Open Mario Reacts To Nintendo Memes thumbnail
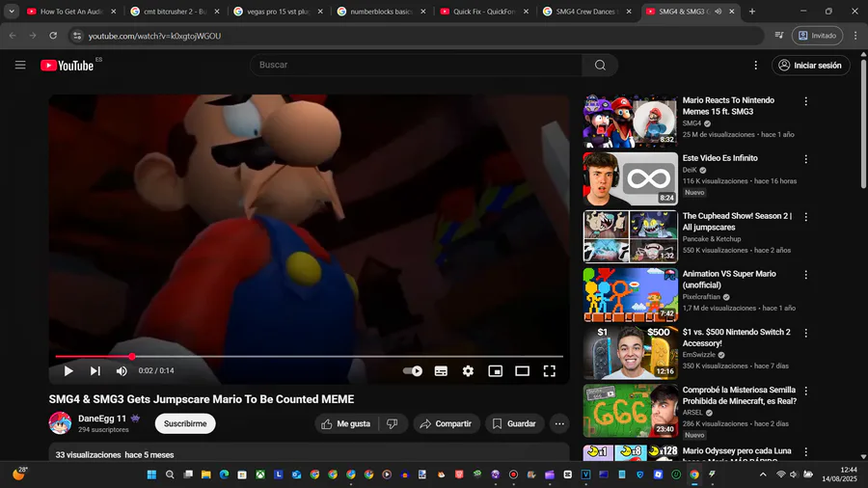Screen dimensions: 868x488 click(630, 122)
